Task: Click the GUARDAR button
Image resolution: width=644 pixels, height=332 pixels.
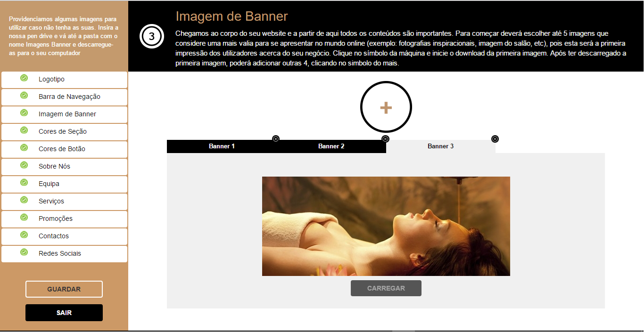Action: (x=64, y=289)
